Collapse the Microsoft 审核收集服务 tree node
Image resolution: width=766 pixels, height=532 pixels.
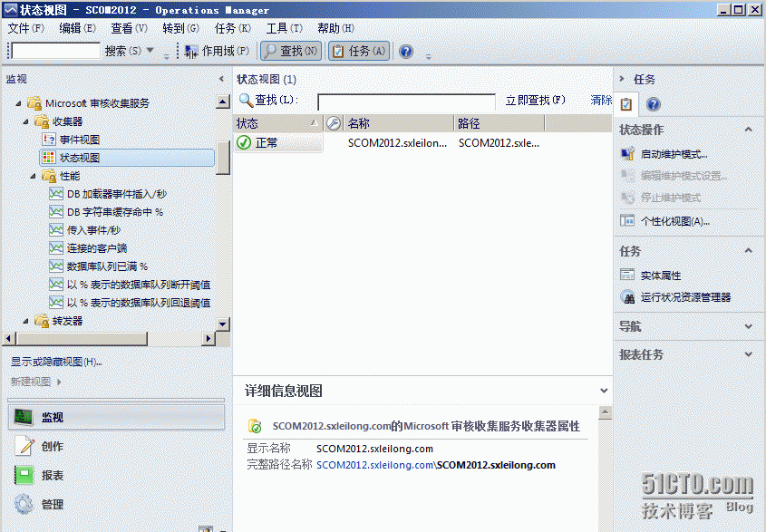[18, 103]
